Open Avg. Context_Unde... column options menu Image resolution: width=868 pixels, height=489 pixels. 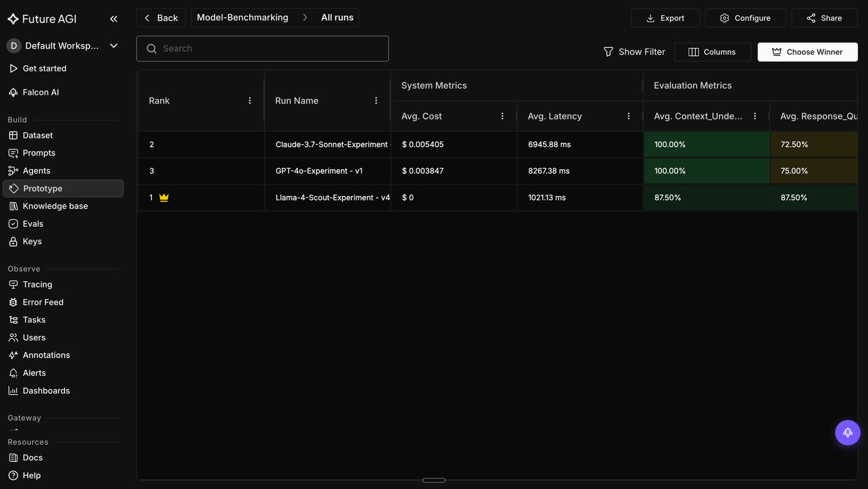coord(755,116)
